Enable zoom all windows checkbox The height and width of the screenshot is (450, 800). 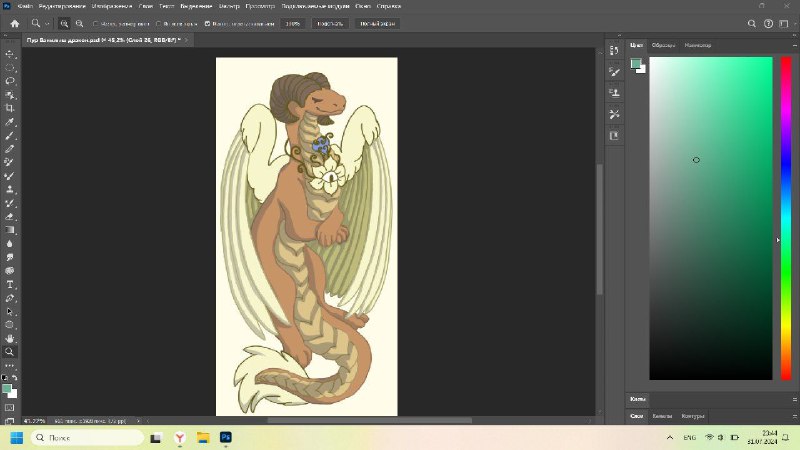point(159,23)
